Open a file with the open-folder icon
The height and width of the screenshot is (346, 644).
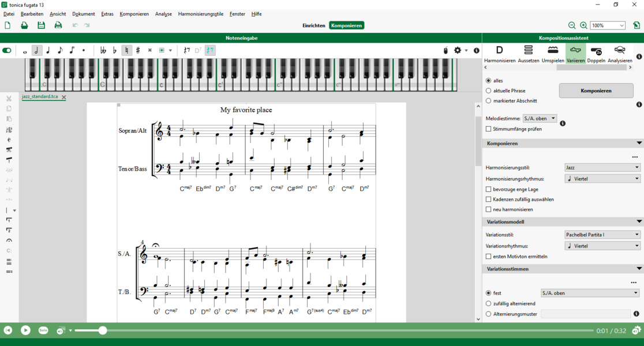click(24, 25)
